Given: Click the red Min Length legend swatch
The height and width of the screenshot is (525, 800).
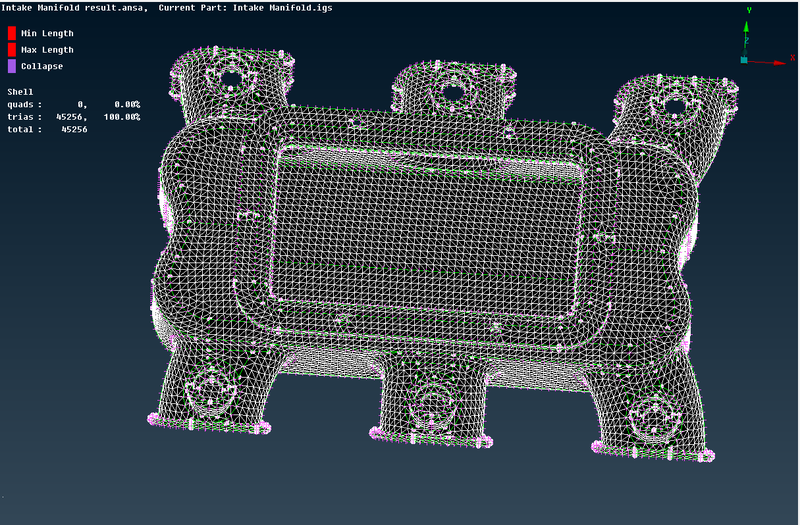Looking at the screenshot, I should 12,33.
